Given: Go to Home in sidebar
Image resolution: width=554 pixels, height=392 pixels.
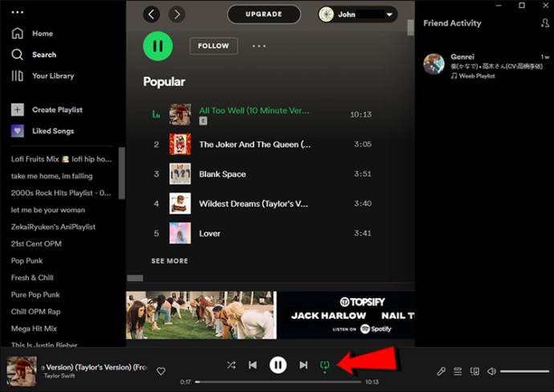Looking at the screenshot, I should click(x=32, y=34).
